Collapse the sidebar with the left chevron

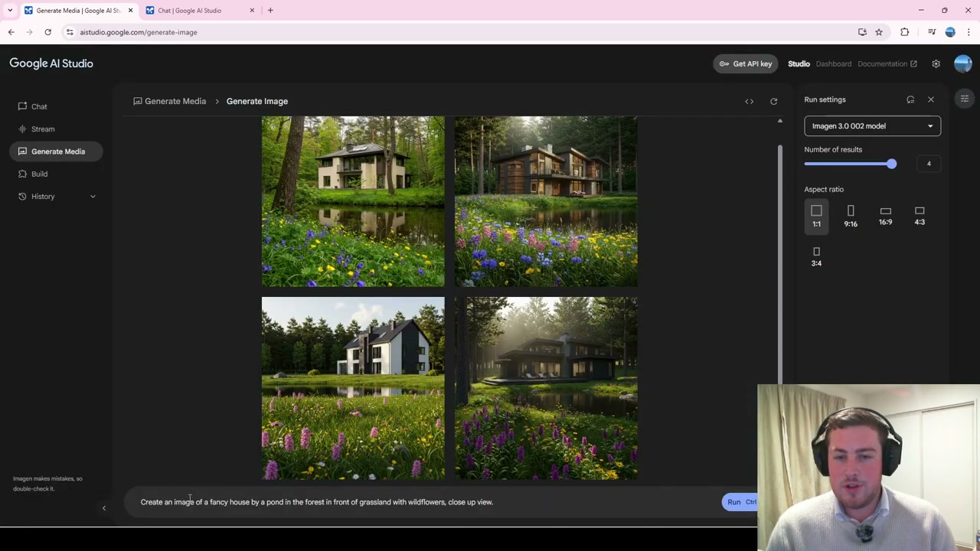coord(104,508)
